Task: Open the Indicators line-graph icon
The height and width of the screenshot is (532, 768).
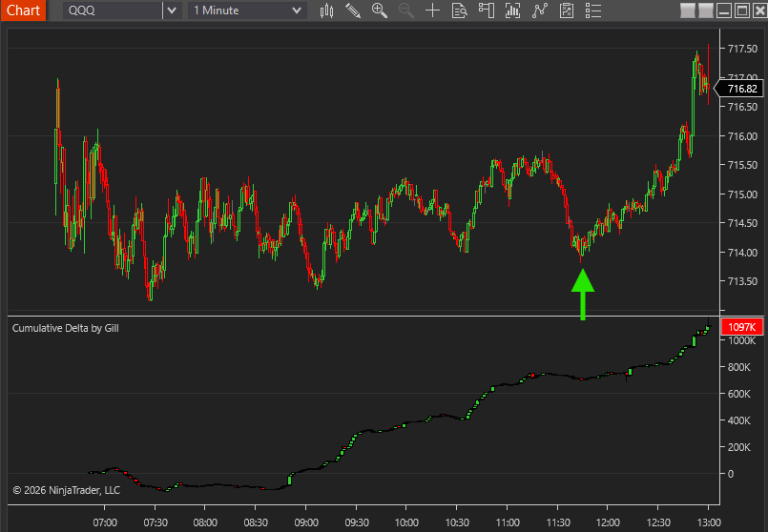Action: 540,10
